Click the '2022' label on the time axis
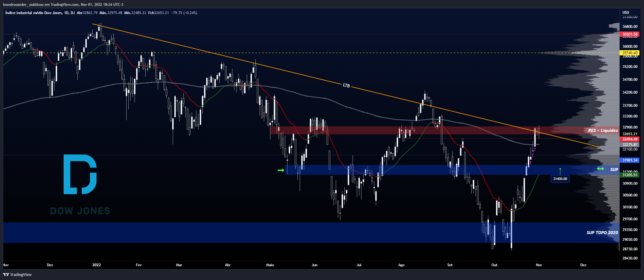 coord(97,265)
